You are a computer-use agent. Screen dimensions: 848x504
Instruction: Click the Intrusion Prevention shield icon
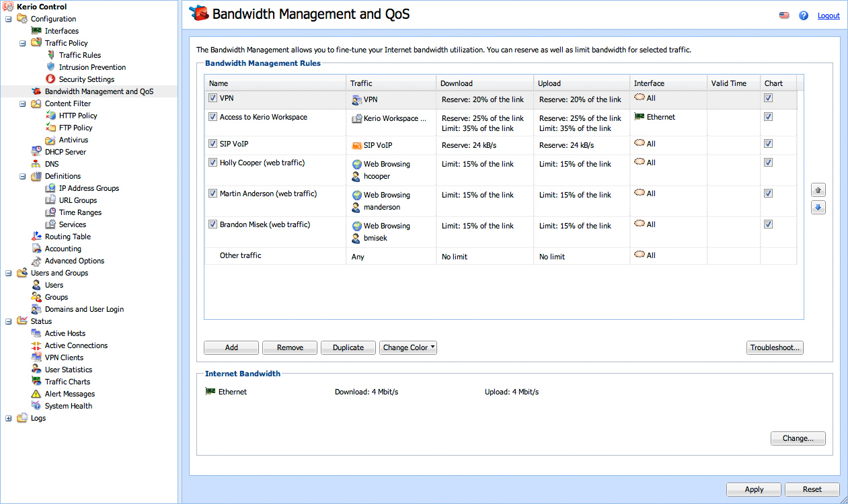point(51,67)
